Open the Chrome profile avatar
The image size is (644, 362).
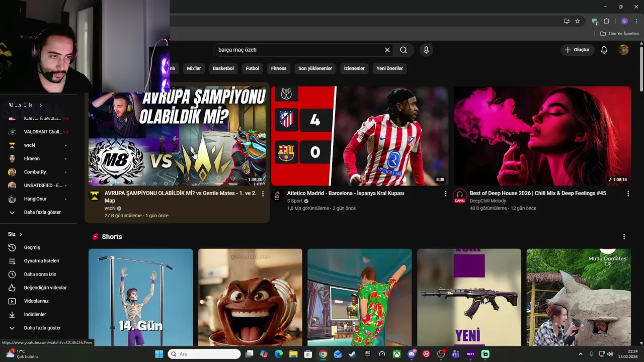pyautogui.click(x=624, y=21)
